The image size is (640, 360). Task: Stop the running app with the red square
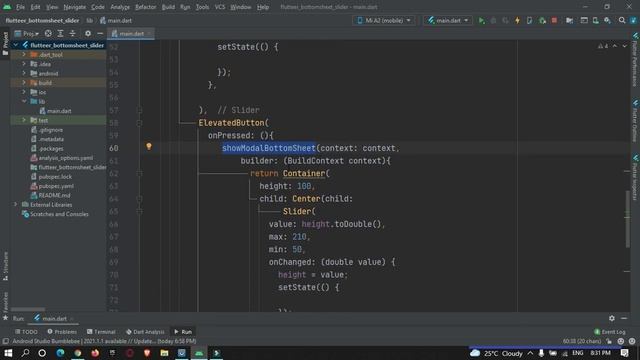554,20
